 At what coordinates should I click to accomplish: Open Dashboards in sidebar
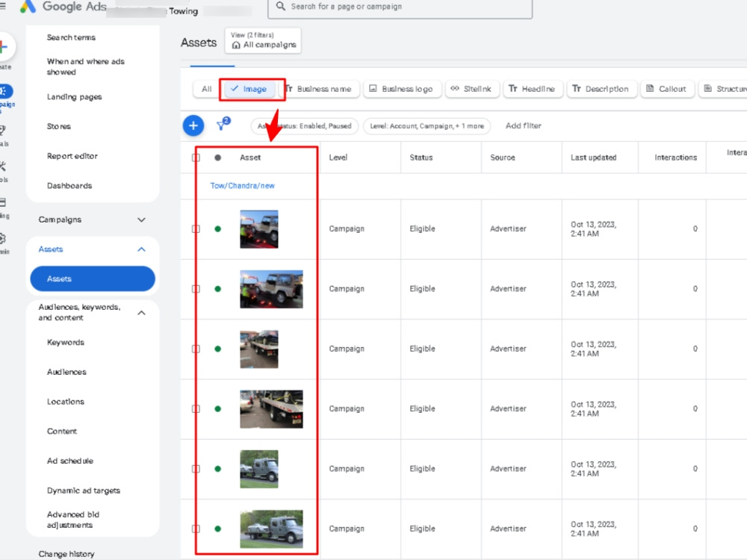point(69,186)
